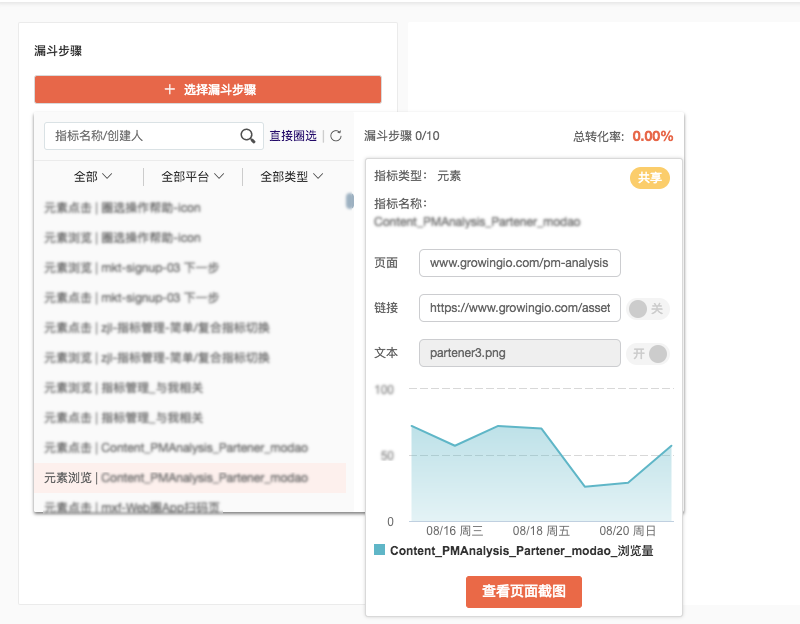Click the 选择漏斗步骤 button
This screenshot has width=800, height=624.
point(208,89)
